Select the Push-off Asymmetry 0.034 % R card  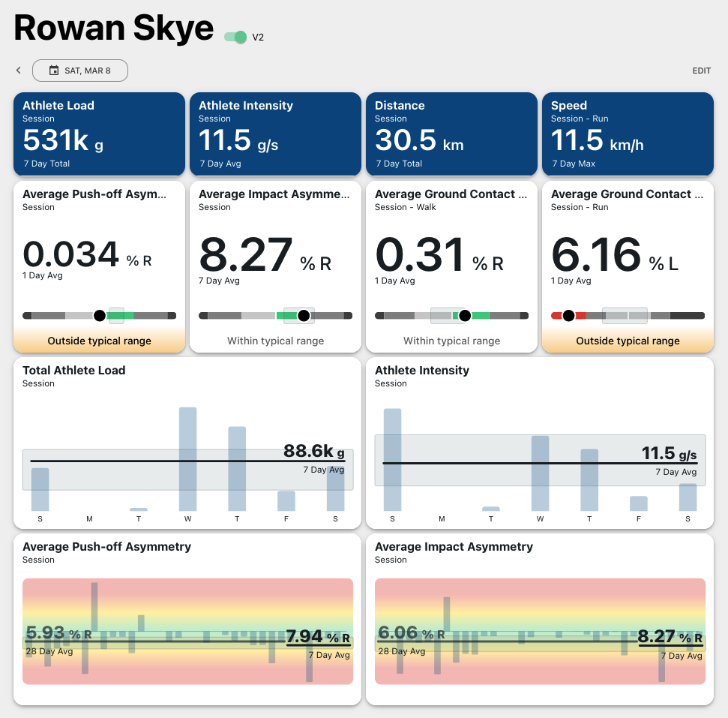point(100,267)
